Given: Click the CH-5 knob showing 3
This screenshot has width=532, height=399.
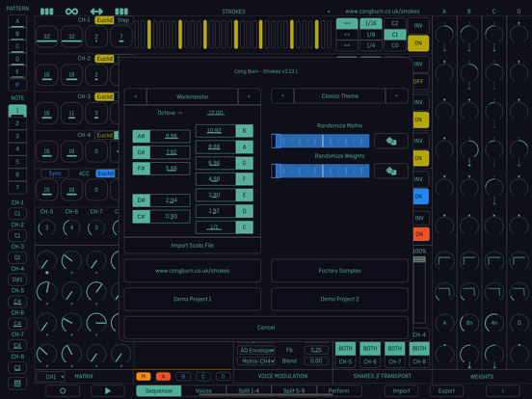Looking at the screenshot, I should coord(47,227).
